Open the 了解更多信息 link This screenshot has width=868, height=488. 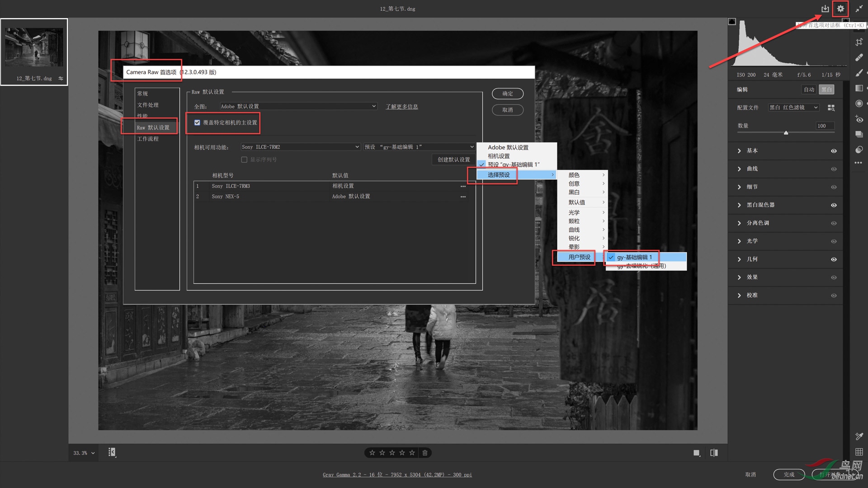401,107
